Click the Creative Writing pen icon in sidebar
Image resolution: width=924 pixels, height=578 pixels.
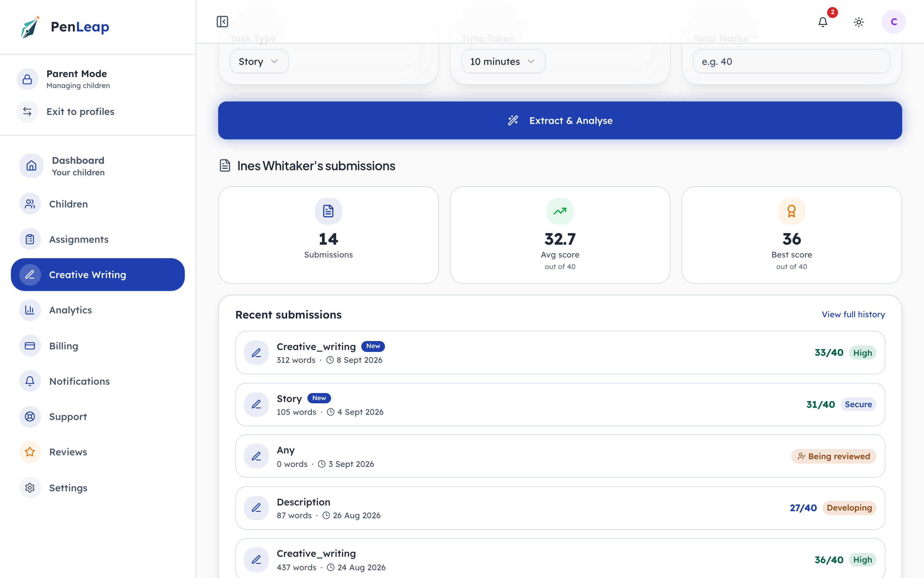tap(30, 275)
